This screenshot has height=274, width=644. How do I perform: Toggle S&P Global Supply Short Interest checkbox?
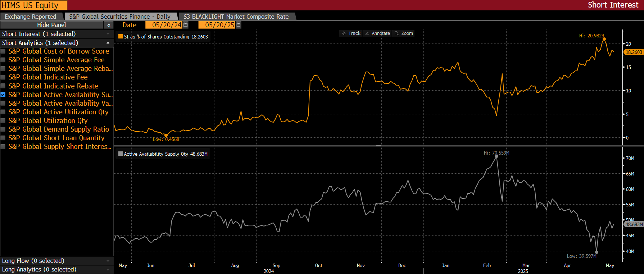point(3,147)
